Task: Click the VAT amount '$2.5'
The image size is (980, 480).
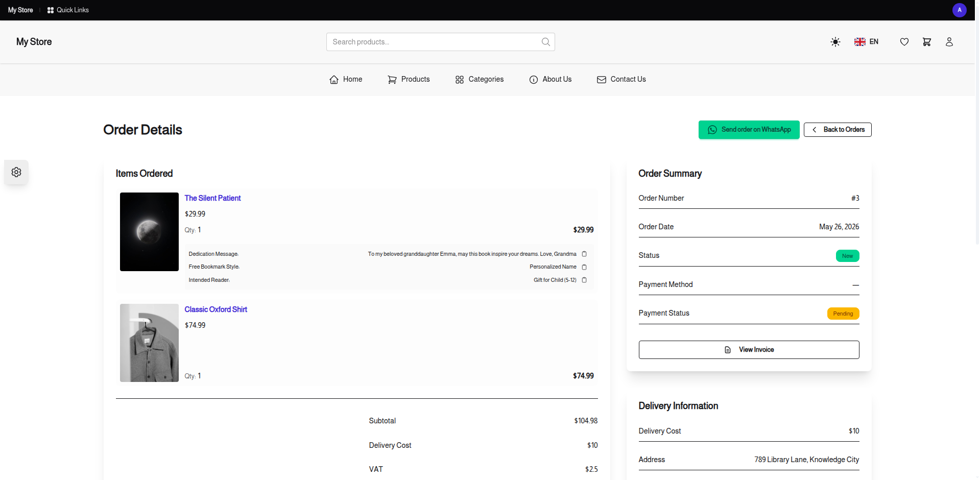Action: click(x=591, y=469)
